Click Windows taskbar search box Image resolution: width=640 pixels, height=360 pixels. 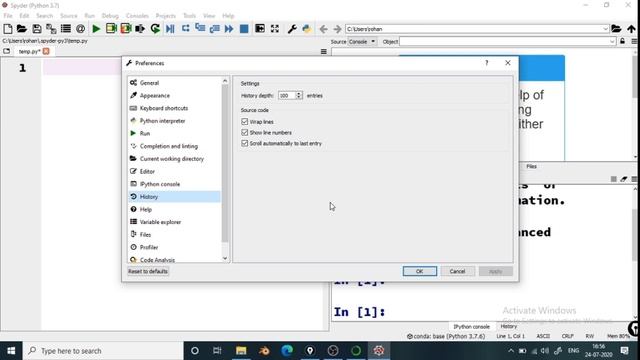[103, 351]
